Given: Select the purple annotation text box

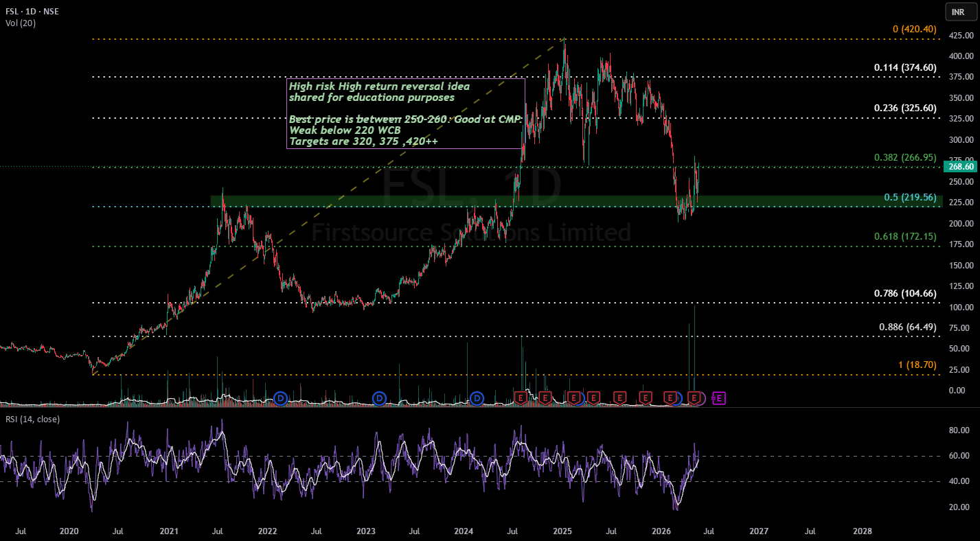Looking at the screenshot, I should click(x=405, y=113).
